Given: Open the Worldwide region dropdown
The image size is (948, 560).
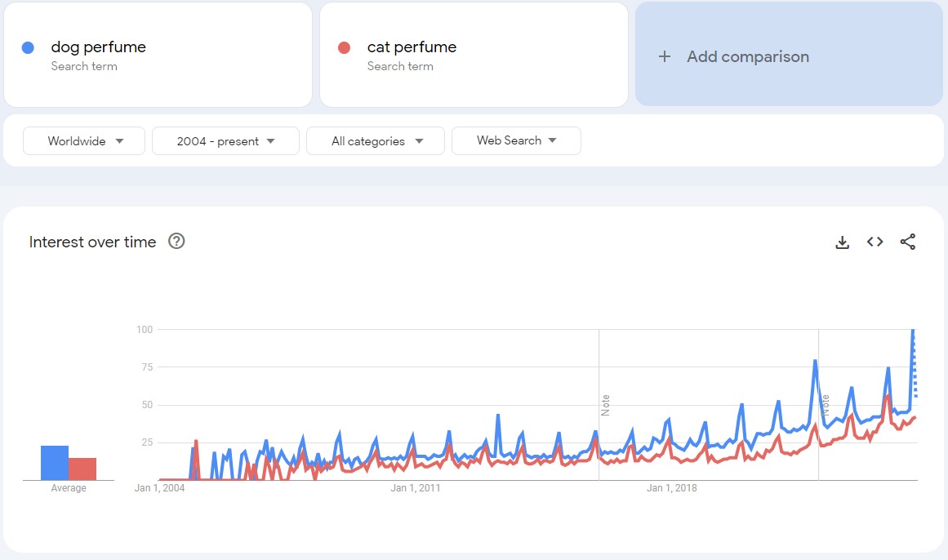Looking at the screenshot, I should [83, 140].
